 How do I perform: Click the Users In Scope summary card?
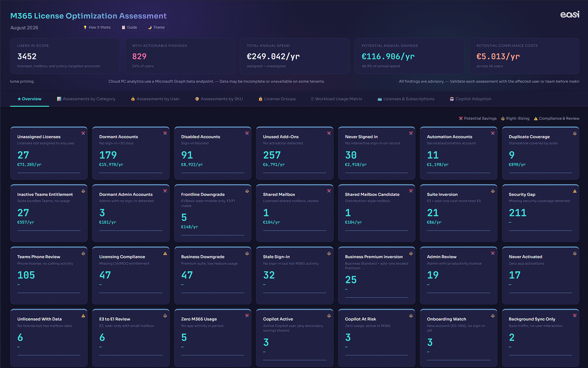65,56
